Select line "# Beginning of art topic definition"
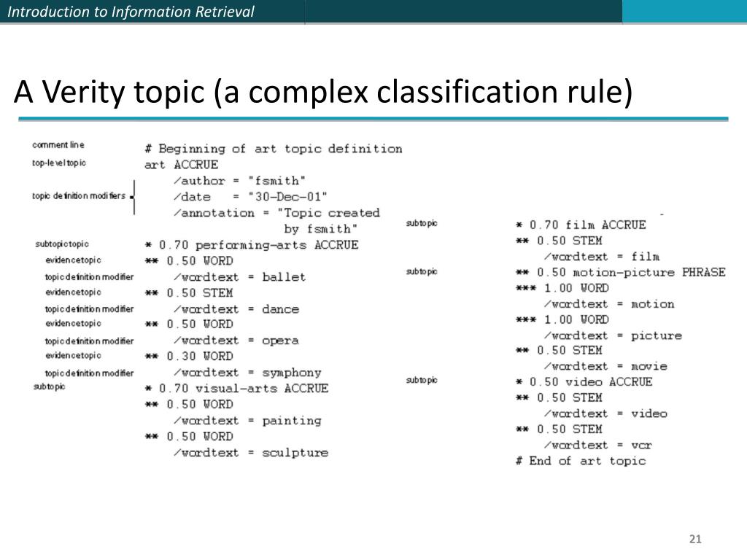747x560 pixels. (274, 149)
